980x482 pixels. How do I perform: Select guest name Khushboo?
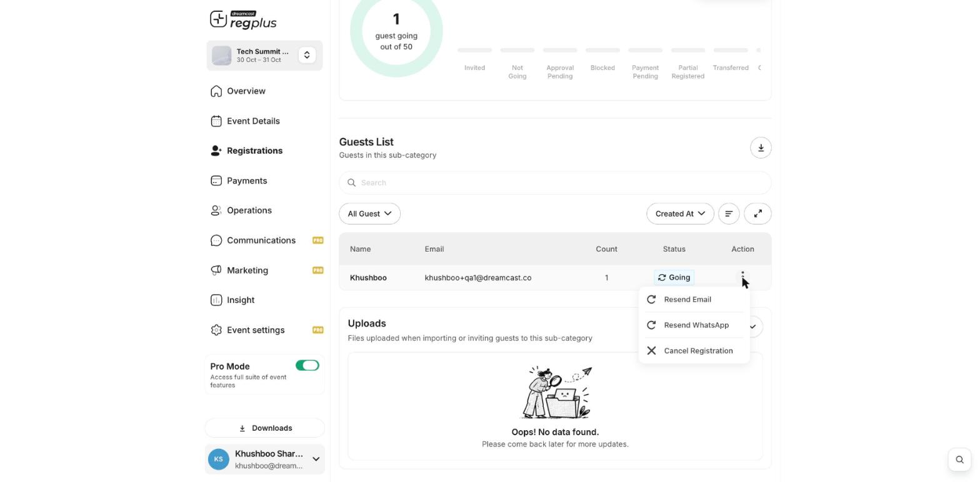368,278
